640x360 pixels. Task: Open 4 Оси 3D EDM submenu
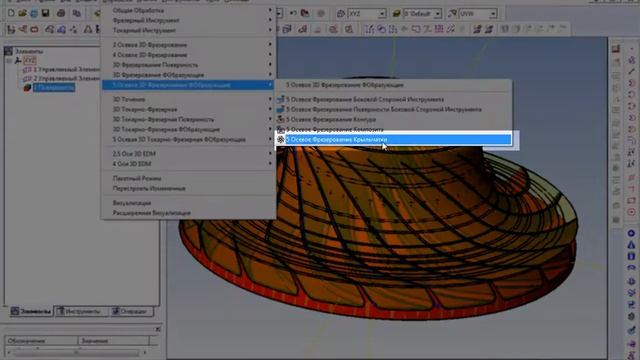[188, 164]
